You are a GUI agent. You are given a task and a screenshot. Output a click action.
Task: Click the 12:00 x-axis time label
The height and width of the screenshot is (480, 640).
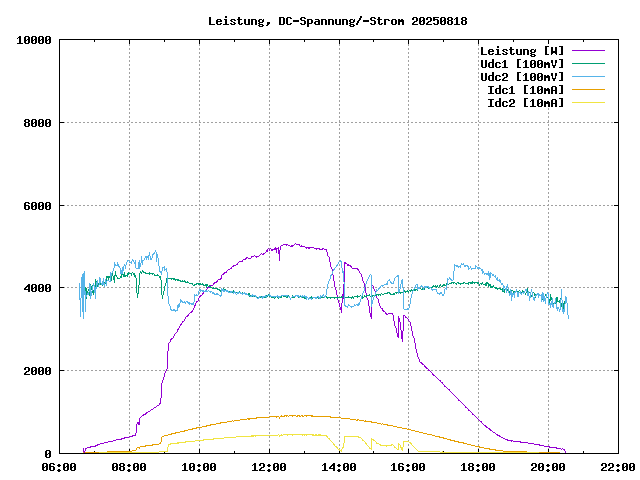pos(269,467)
